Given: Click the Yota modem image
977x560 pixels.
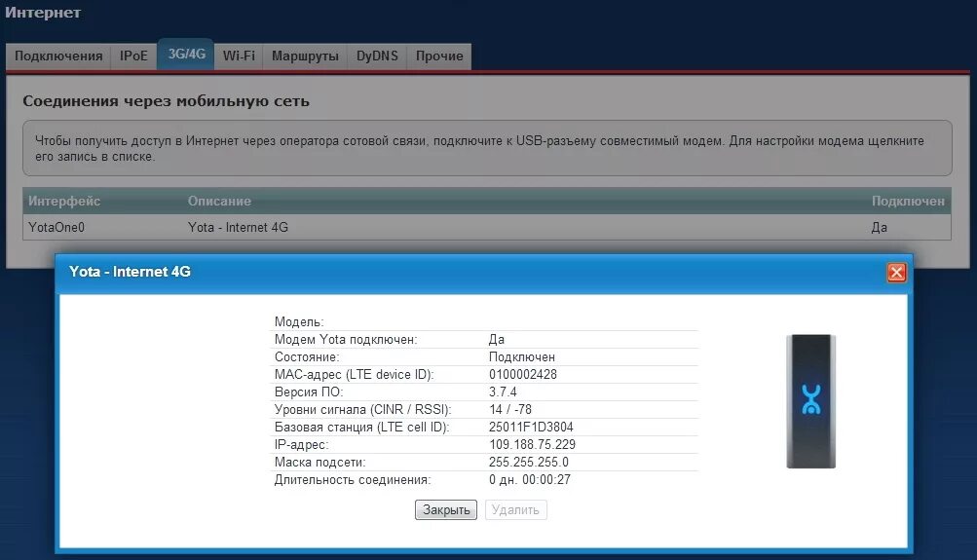Looking at the screenshot, I should pyautogui.click(x=810, y=401).
